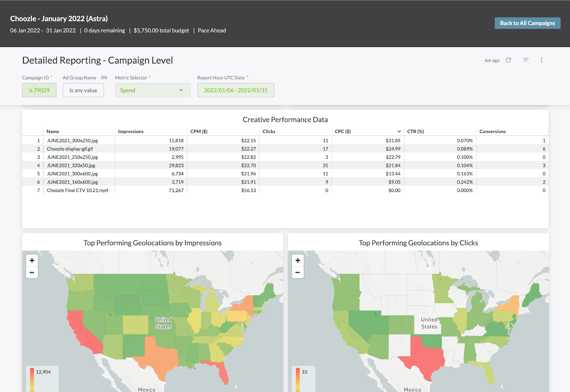Click California on the Impressions map
Image resolution: width=570 pixels, height=392 pixels.
click(80, 330)
